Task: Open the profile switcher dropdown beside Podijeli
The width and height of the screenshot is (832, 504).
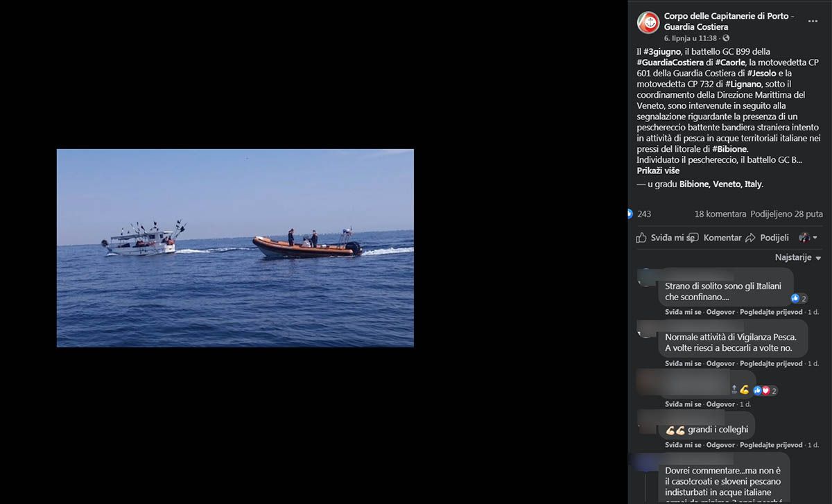Action: tap(808, 238)
